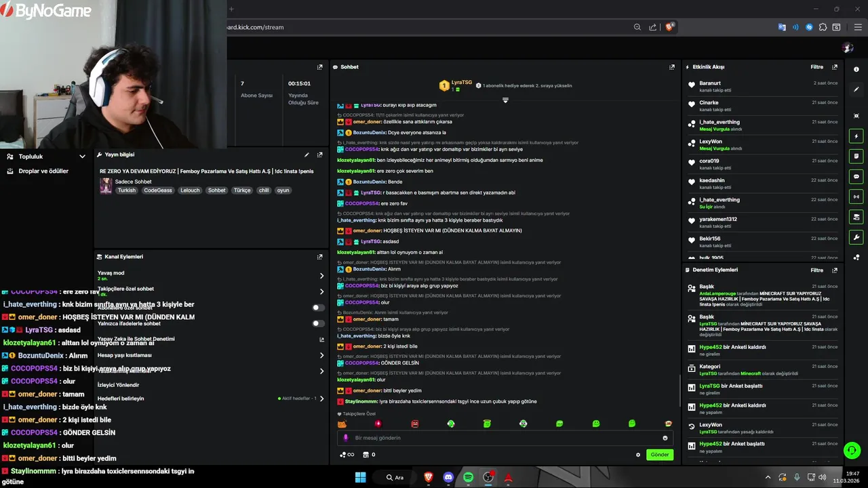Open the user avatar menu top right
This screenshot has width=868, height=488.
[848, 47]
